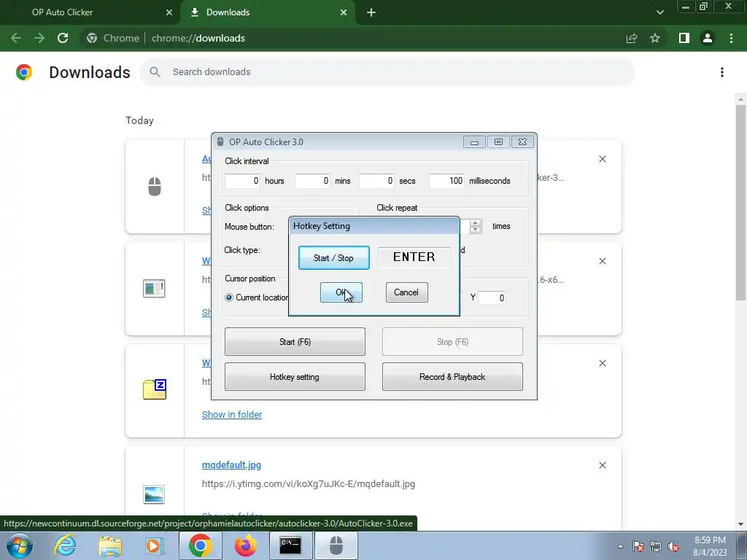The height and width of the screenshot is (560, 747).
Task: Click the hours interval field
Action: (242, 181)
